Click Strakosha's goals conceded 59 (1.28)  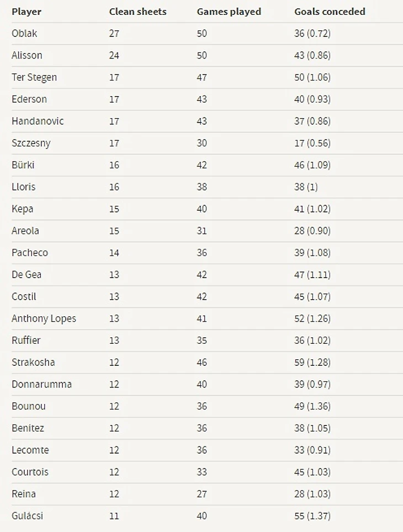click(312, 363)
